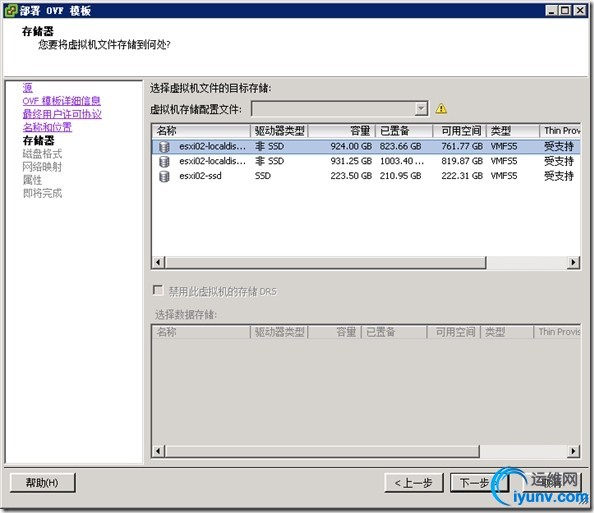The height and width of the screenshot is (513, 594).
Task: Click the yellow warning icon beside the storage profile
Action: [x=441, y=109]
